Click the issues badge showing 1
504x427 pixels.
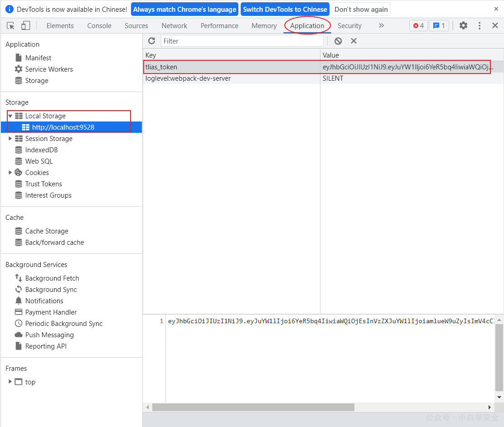[439, 26]
